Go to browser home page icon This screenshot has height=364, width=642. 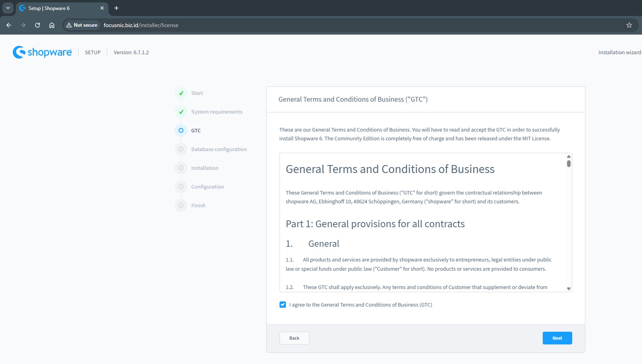52,25
